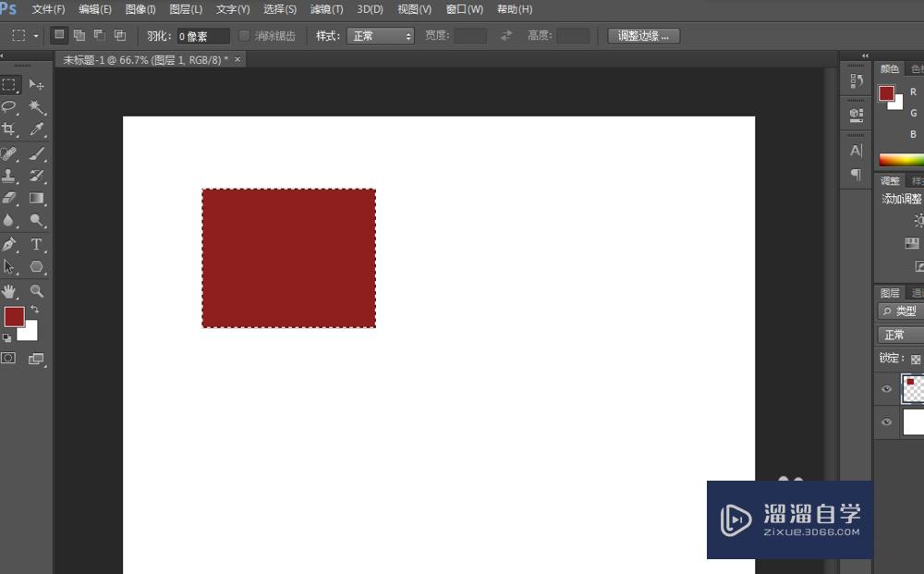Open the 窗口(W) menu
924x574 pixels.
point(465,9)
